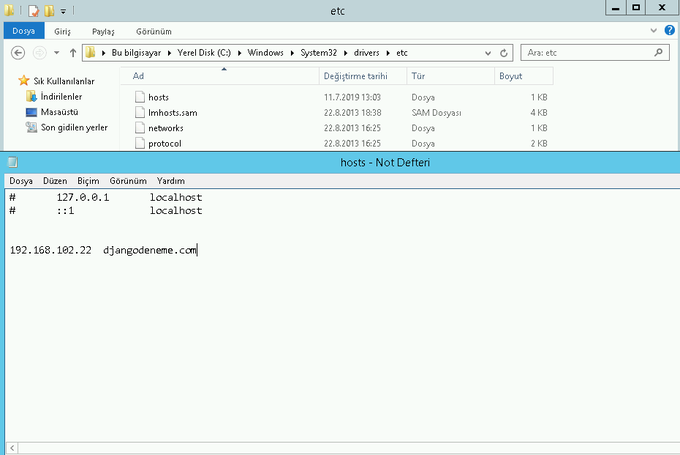This screenshot has height=455, width=680.
Task: Open the Explorer help question mark
Action: pos(669,30)
